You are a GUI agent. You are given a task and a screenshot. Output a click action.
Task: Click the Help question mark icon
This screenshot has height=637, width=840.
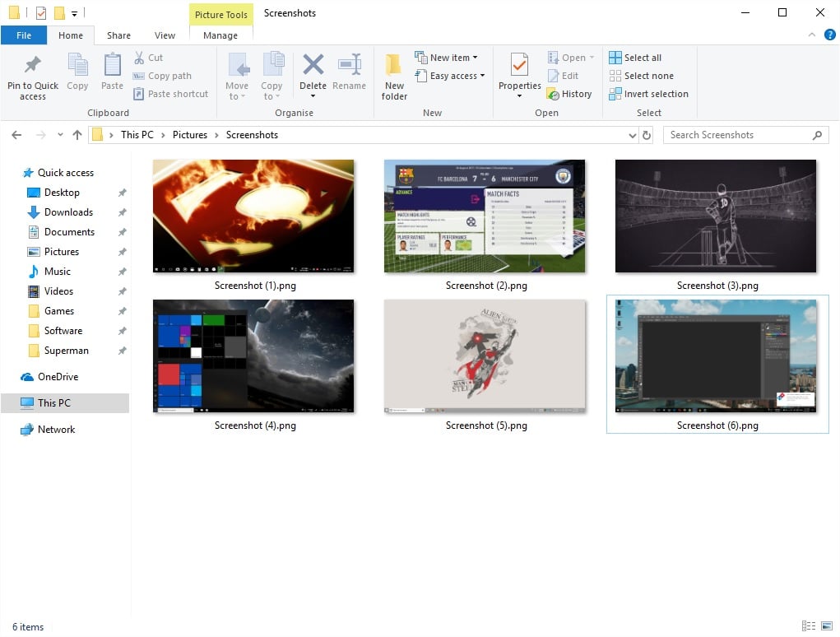830,35
